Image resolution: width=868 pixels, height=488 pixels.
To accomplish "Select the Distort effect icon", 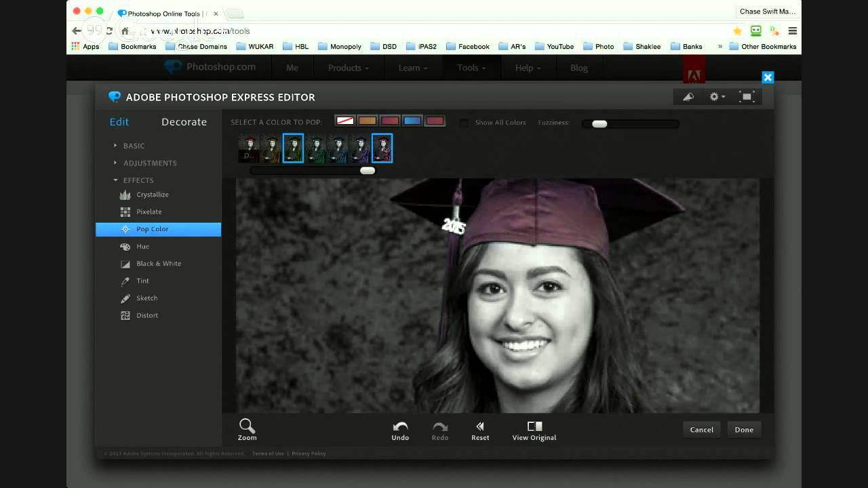I will point(125,316).
